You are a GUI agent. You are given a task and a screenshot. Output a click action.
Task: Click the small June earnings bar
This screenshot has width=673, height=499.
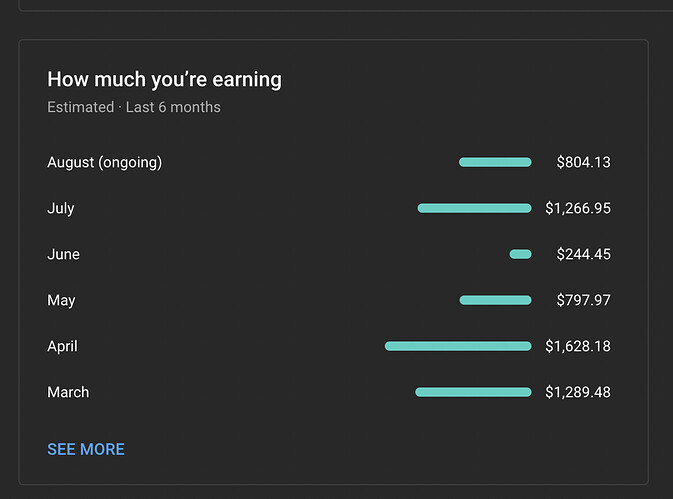(x=520, y=254)
